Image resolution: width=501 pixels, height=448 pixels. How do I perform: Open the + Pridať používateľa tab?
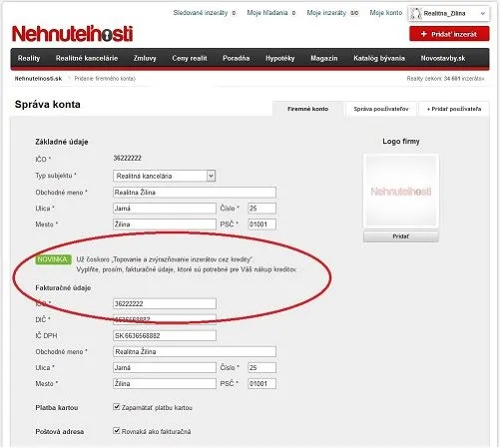point(454,109)
